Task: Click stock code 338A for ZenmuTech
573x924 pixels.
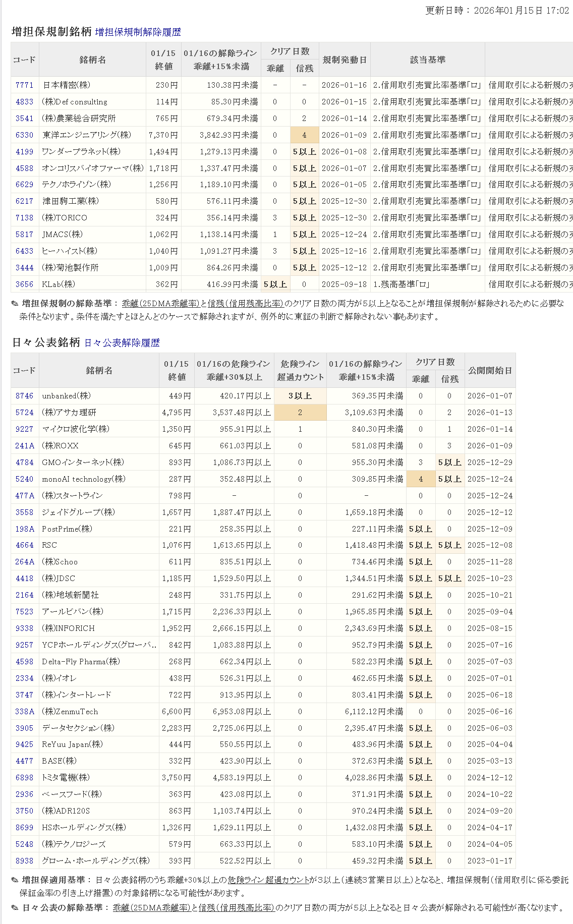Action: coord(25,712)
